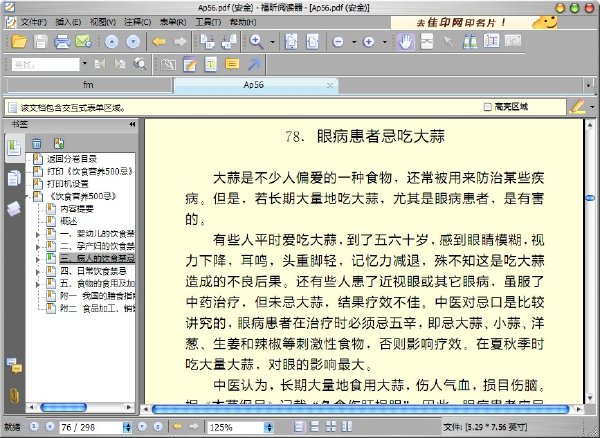The height and width of the screenshot is (438, 600).
Task: Go to previous page with up-arrow circle
Action: [111, 42]
